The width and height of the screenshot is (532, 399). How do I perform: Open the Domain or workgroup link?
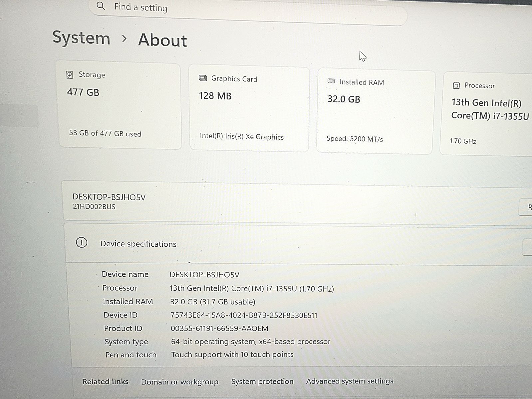179,382
